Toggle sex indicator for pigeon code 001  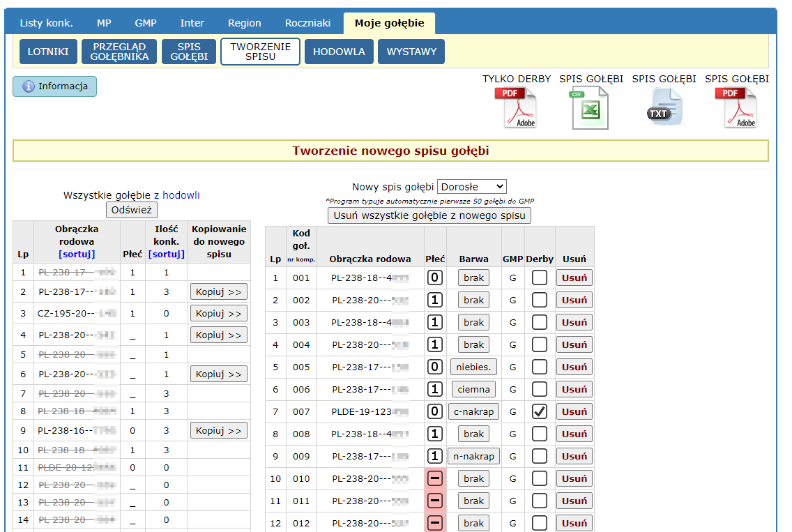click(x=435, y=278)
